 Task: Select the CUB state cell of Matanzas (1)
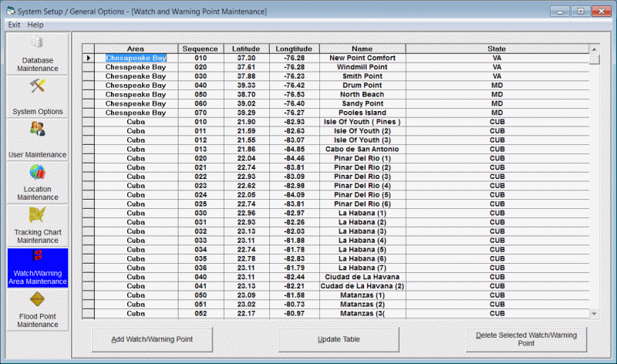click(x=497, y=295)
